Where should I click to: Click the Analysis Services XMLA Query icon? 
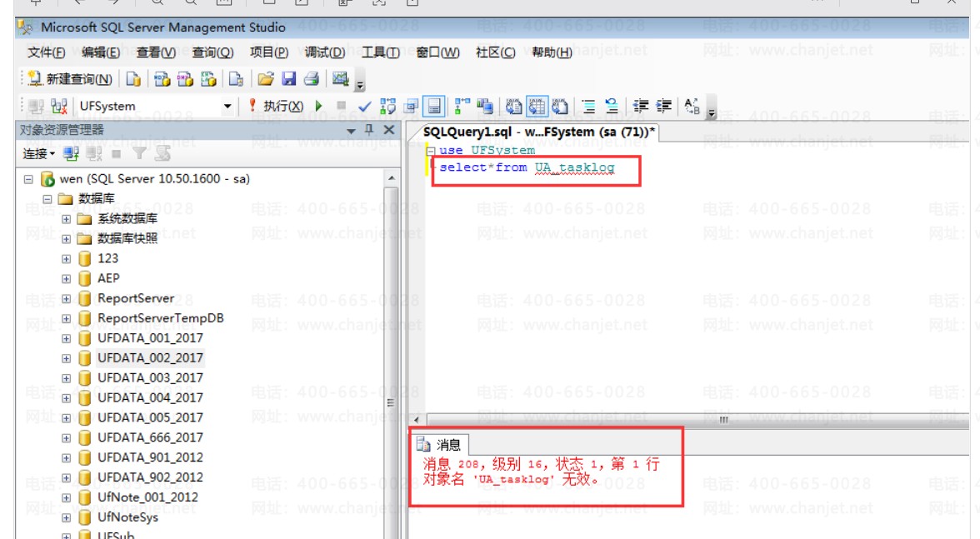pyautogui.click(x=208, y=78)
